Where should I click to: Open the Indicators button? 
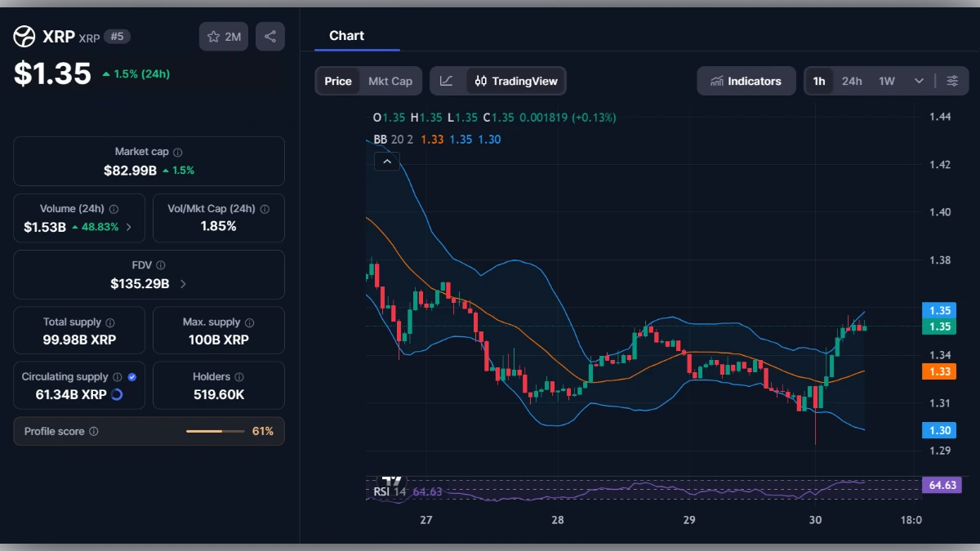pos(746,81)
